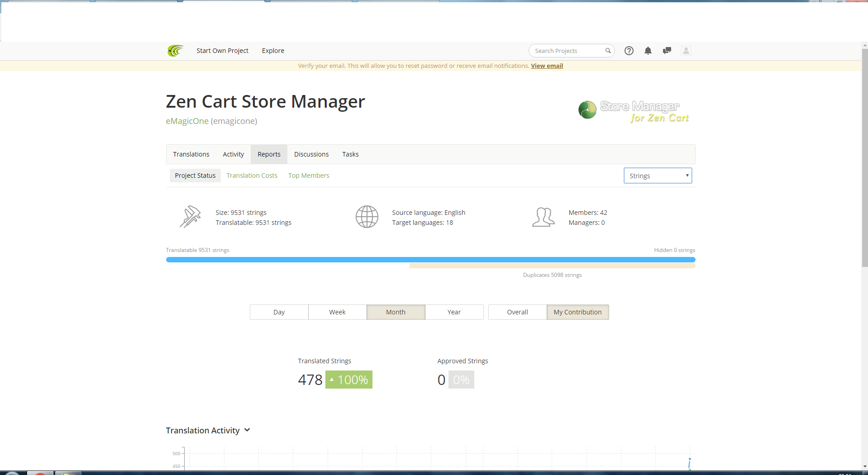This screenshot has height=475, width=868.
Task: Click the search magnifier icon
Action: [608, 51]
